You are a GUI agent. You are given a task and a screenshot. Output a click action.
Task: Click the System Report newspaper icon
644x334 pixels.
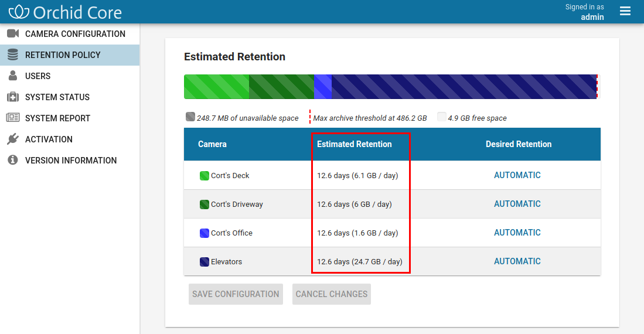click(13, 118)
